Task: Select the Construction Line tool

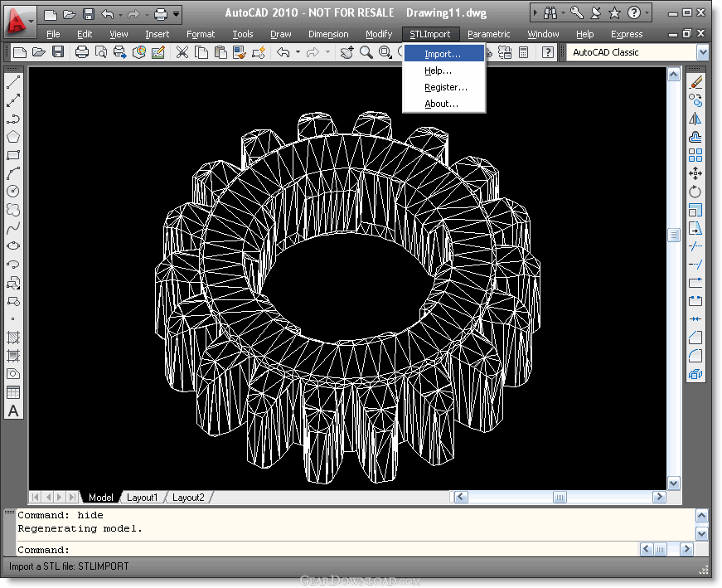Action: pyautogui.click(x=13, y=100)
